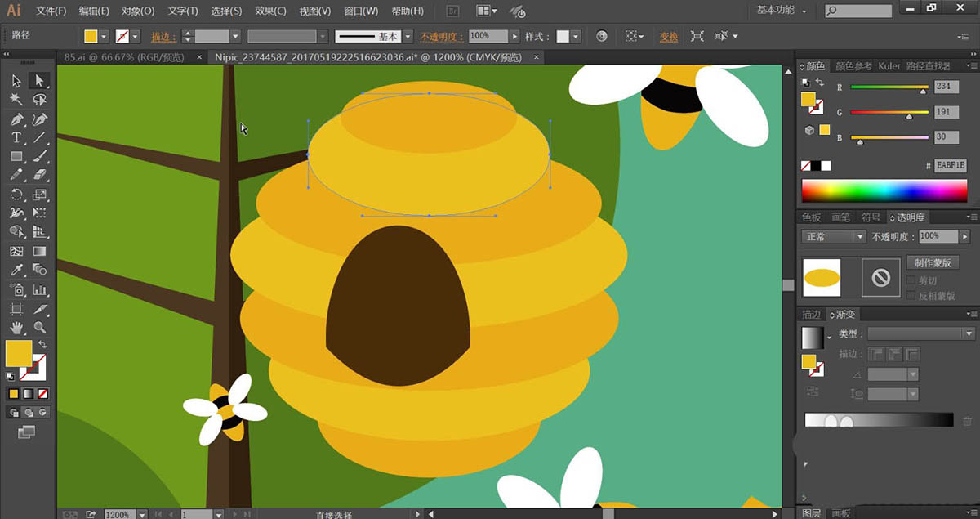Viewport: 980px width, 519px height.
Task: Click the 变换 transform link in control bar
Action: tap(669, 37)
